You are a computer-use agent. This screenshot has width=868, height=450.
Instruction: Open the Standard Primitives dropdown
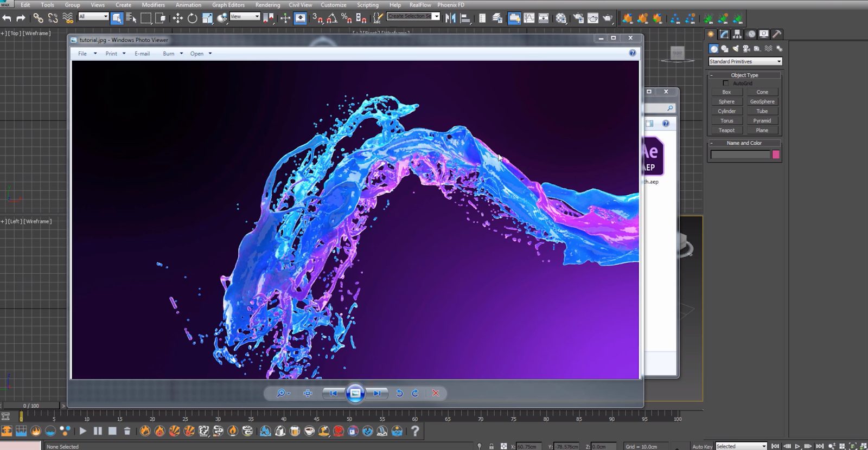tap(745, 61)
